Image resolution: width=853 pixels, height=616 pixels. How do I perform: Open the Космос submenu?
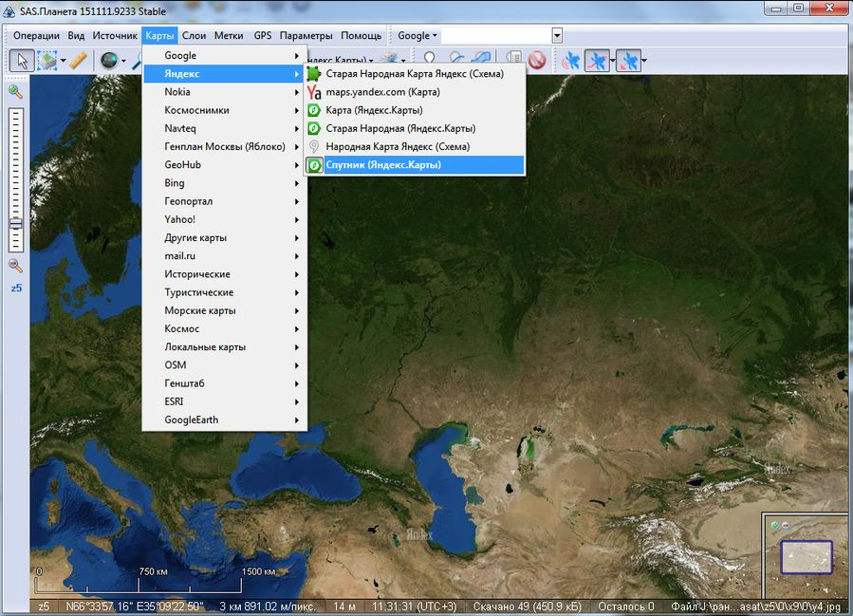225,328
